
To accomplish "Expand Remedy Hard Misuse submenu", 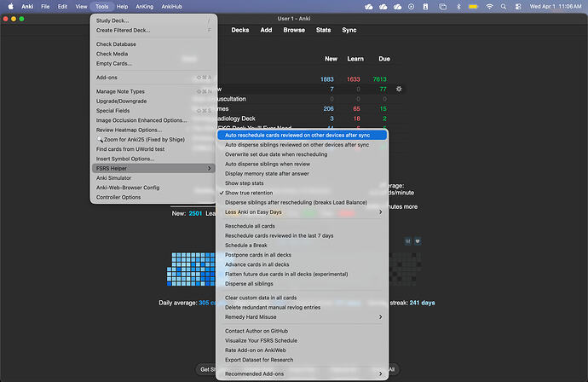I will click(303, 317).
